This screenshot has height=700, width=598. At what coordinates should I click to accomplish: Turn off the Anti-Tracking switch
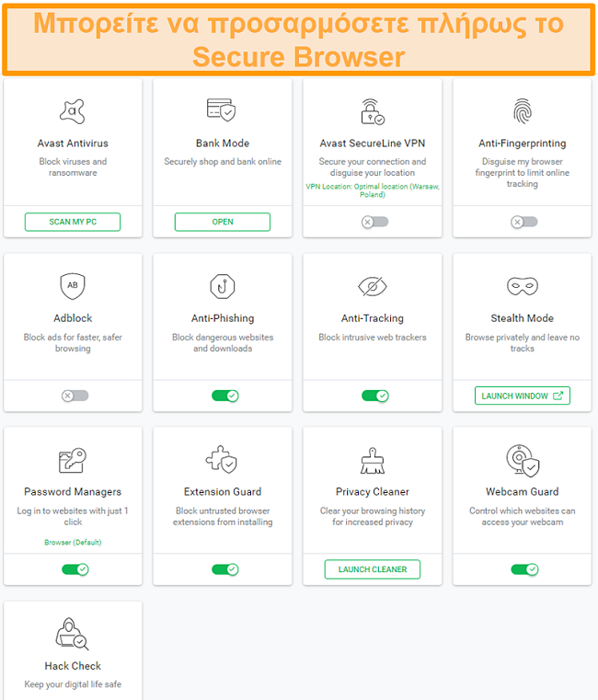click(x=375, y=396)
